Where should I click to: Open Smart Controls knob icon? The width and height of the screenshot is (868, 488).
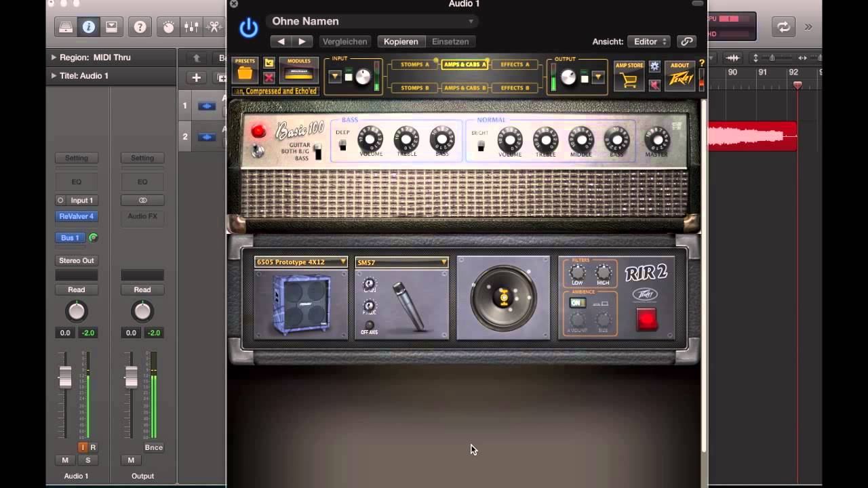tap(169, 27)
